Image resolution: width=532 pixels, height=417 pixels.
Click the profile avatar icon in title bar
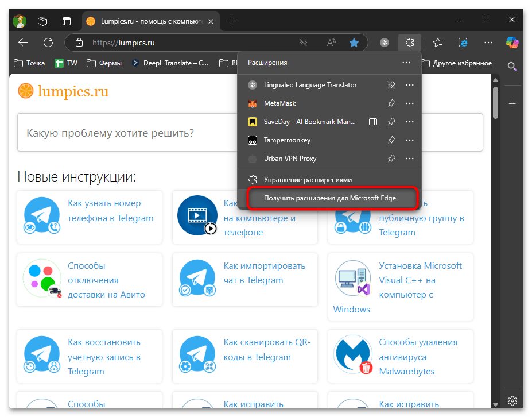(x=20, y=21)
